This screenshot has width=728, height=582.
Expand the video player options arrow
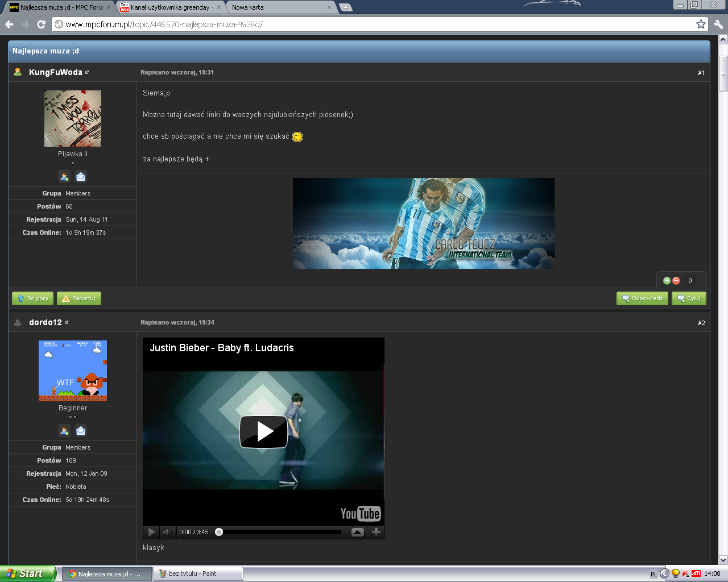[358, 533]
